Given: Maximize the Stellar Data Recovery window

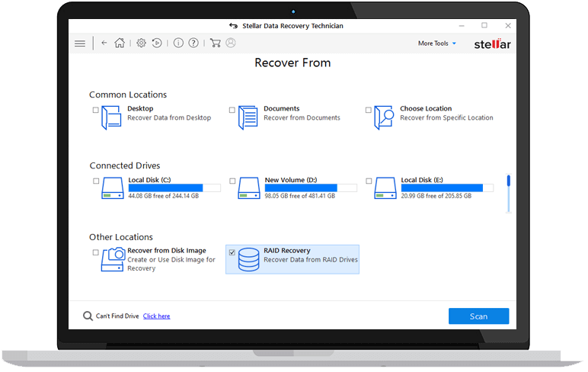Looking at the screenshot, I should 484,25.
